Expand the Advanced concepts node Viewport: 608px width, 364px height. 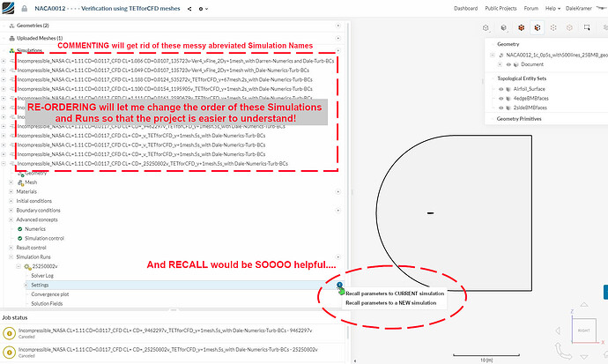pos(11,219)
